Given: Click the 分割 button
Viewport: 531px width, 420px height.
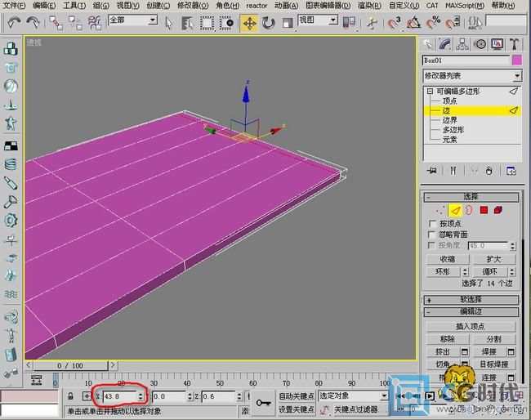Looking at the screenshot, I should pyautogui.click(x=493, y=339).
